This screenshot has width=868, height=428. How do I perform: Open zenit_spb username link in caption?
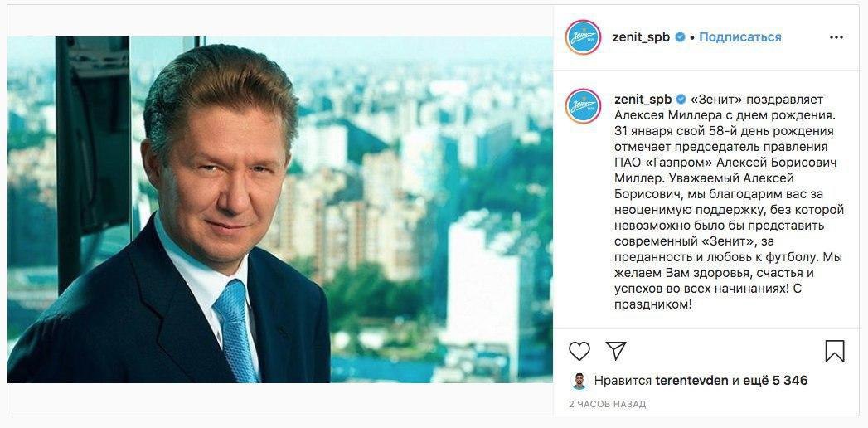point(643,100)
